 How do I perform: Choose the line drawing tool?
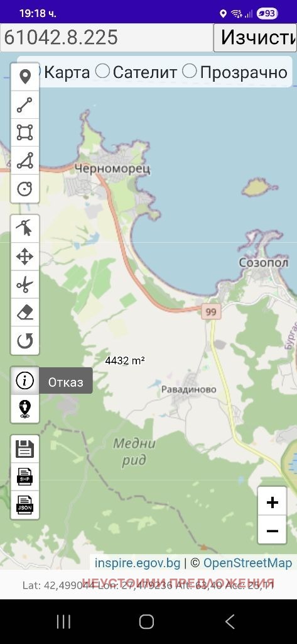[x=25, y=105]
